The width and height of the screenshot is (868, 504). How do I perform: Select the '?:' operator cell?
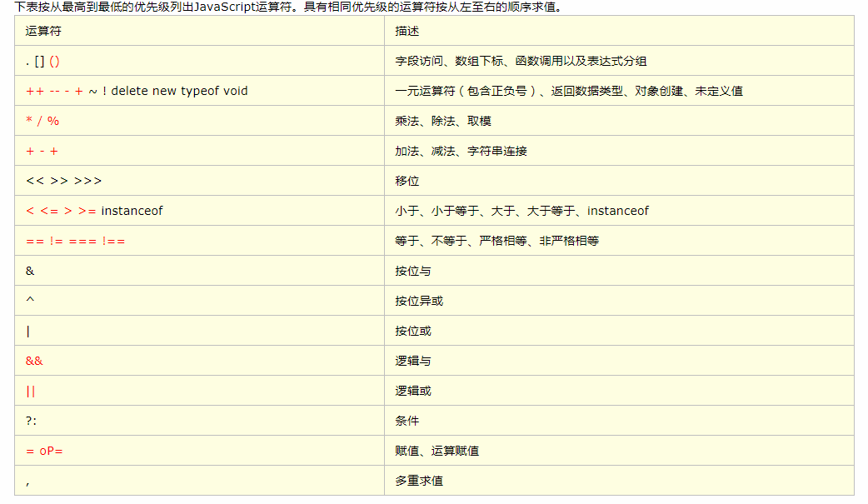(x=199, y=421)
